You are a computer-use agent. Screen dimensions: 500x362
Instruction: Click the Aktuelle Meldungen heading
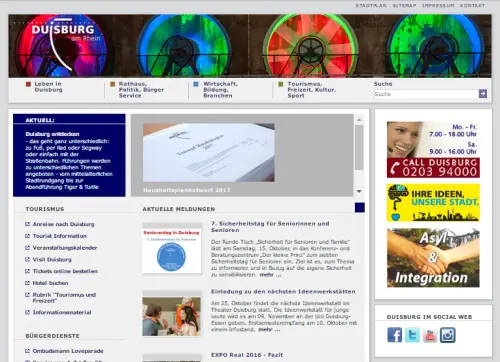(179, 209)
